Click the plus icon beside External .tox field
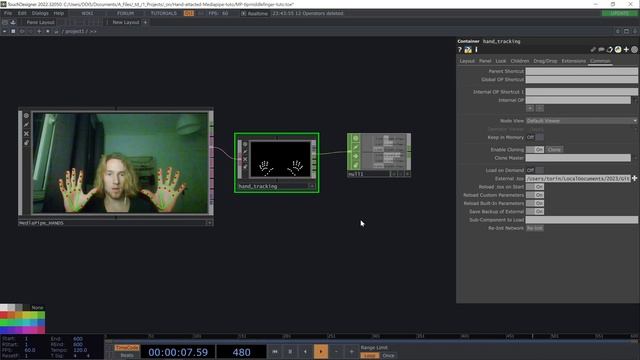640x360 pixels. pyautogui.click(x=635, y=178)
